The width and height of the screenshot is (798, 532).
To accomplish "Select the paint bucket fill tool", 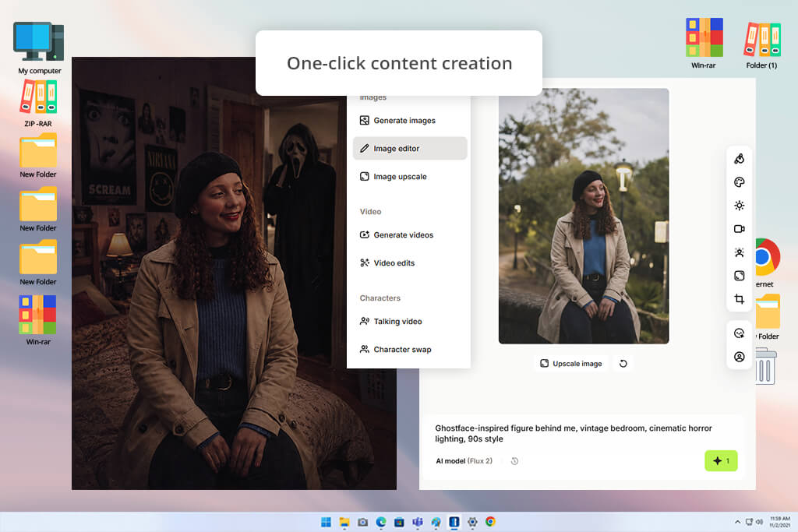I will pyautogui.click(x=739, y=159).
